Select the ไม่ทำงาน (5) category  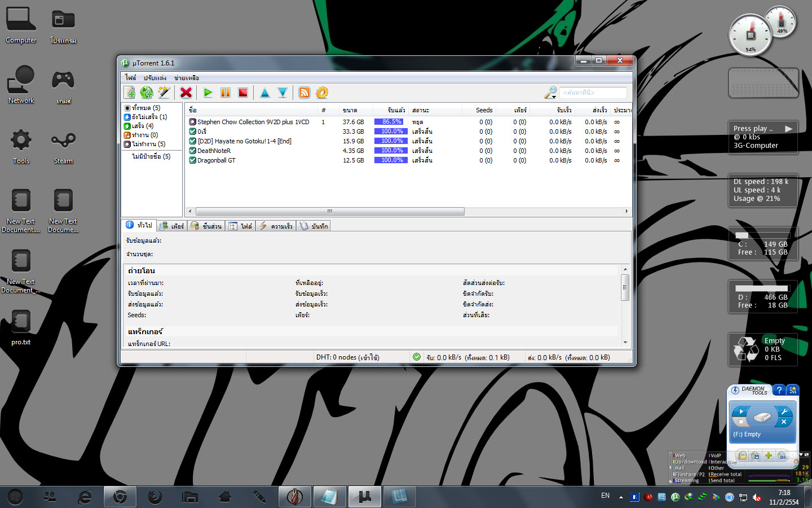click(x=149, y=144)
